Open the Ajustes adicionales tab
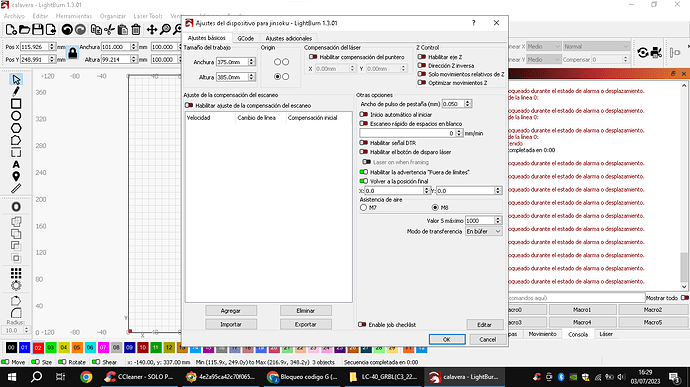This screenshot has width=690, height=387. pyautogui.click(x=289, y=38)
